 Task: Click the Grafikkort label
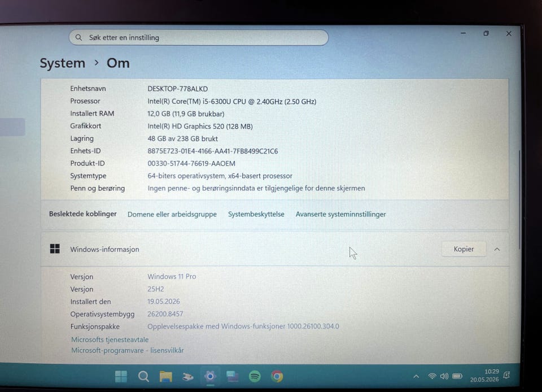coord(85,126)
